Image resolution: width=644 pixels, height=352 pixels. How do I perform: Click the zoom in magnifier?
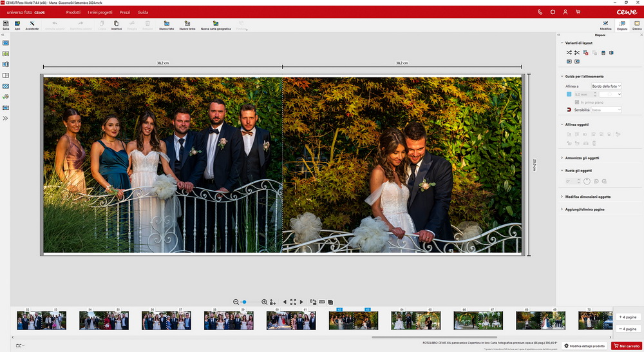pos(264,302)
